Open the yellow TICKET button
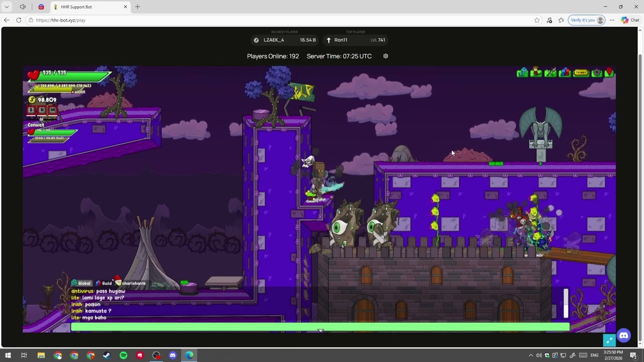Image resolution: width=644 pixels, height=362 pixels. point(581,73)
